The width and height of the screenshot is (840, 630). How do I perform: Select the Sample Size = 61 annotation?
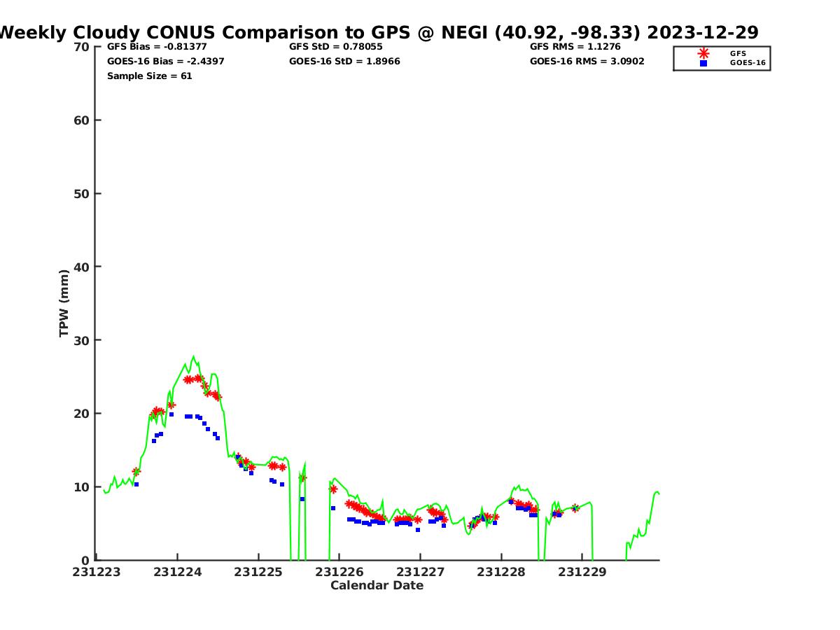pos(149,76)
